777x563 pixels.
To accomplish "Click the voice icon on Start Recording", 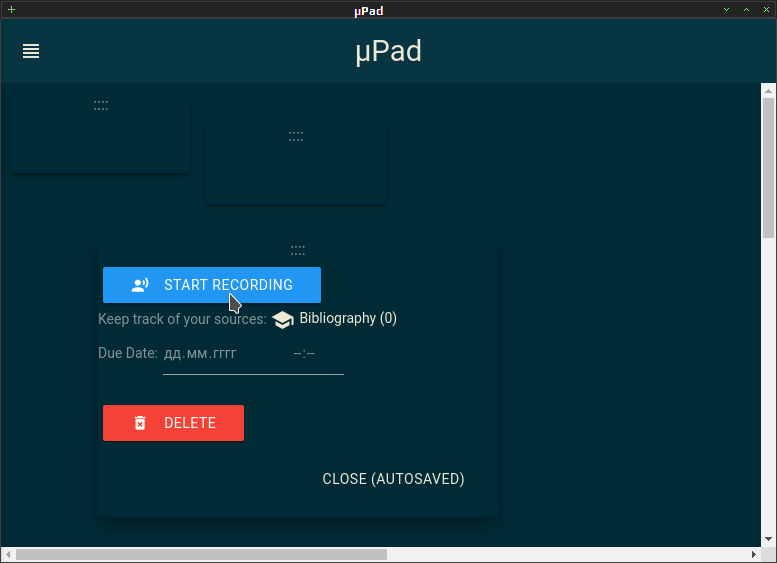I will click(x=140, y=285).
